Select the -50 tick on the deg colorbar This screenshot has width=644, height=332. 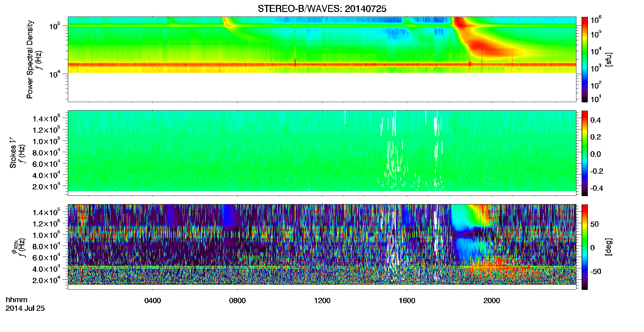[596, 272]
